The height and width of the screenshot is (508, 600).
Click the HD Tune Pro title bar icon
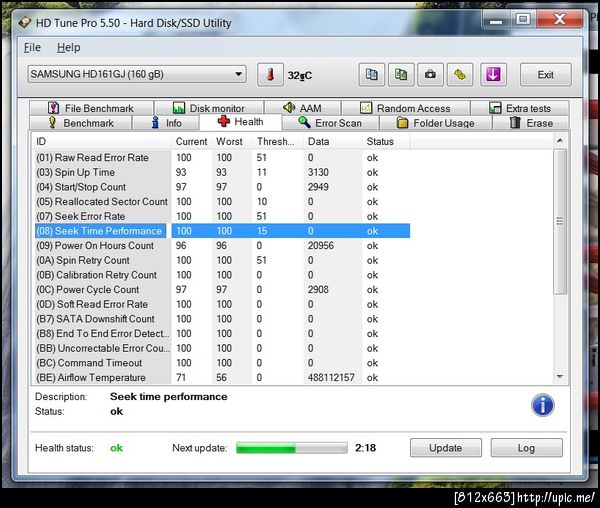pos(25,23)
